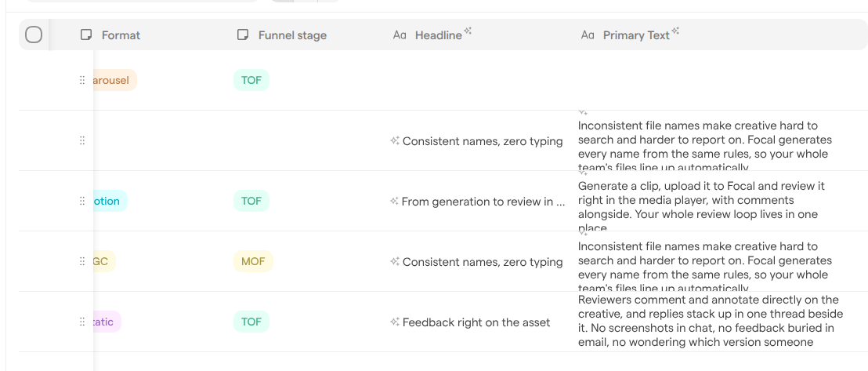Click the drag handle of the Static row
The height and width of the screenshot is (371, 868).
click(x=82, y=322)
